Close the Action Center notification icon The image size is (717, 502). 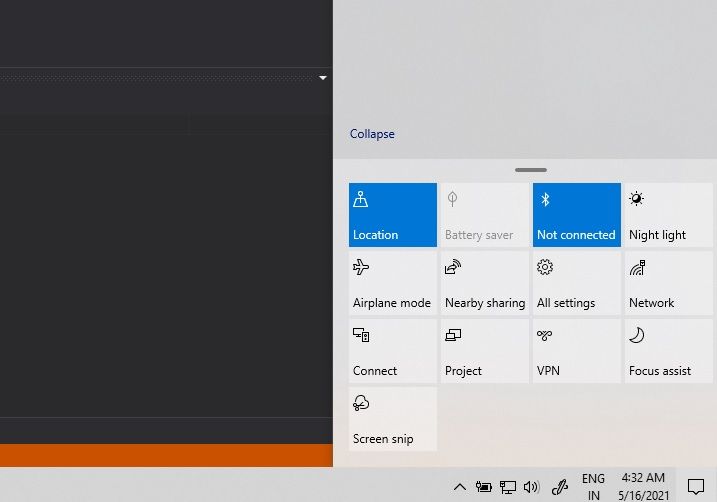click(696, 486)
